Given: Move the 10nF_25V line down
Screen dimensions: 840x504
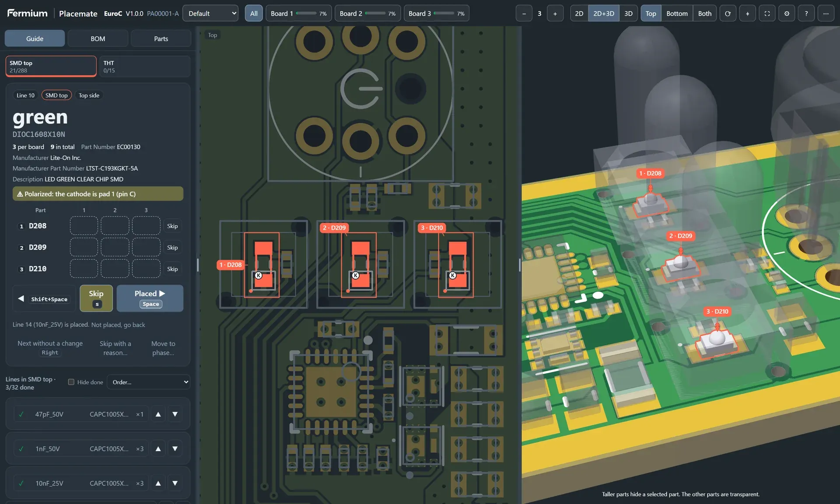Looking at the screenshot, I should click(x=175, y=483).
